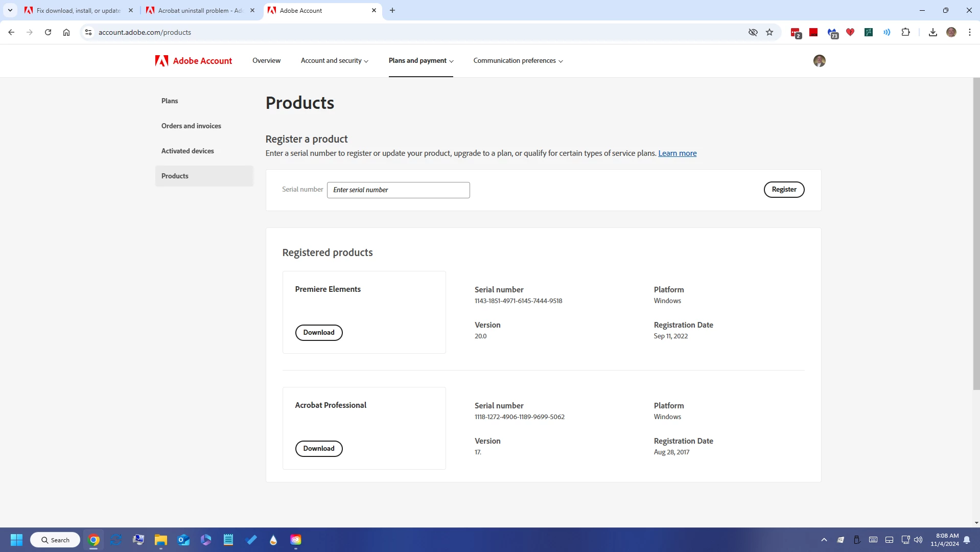
Task: Close the 'Acrobat uninstall problem' tab
Action: 252,10
